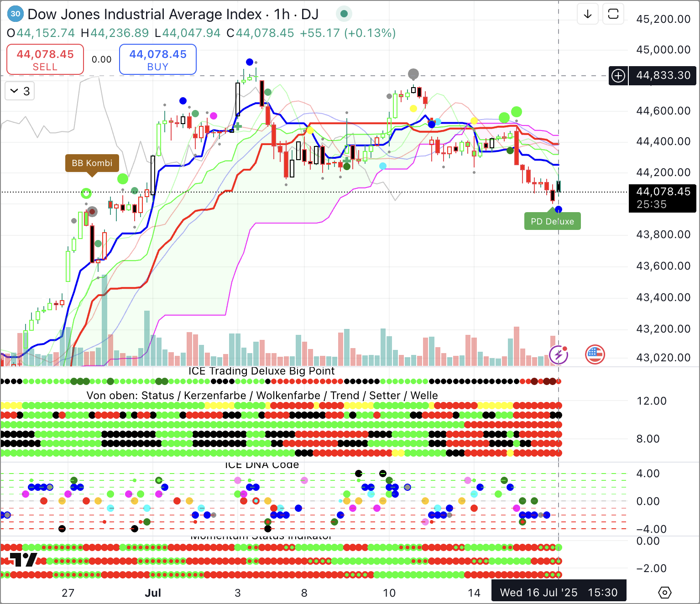Viewport: 700px width, 604px height.
Task: Click the plus icon beside 44,833.30
Action: (618, 76)
